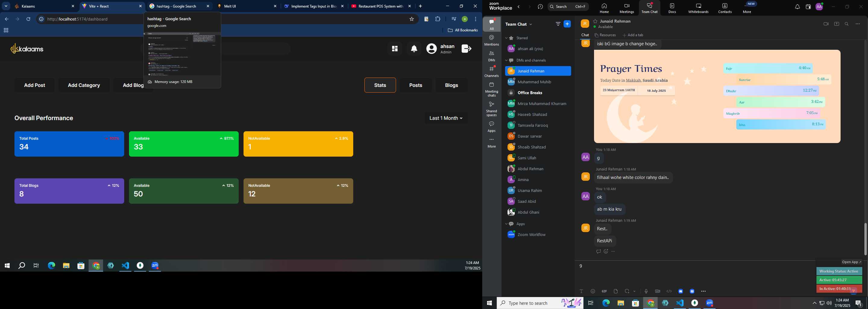
Task: Open the emoji picker in message composer
Action: coord(593,291)
